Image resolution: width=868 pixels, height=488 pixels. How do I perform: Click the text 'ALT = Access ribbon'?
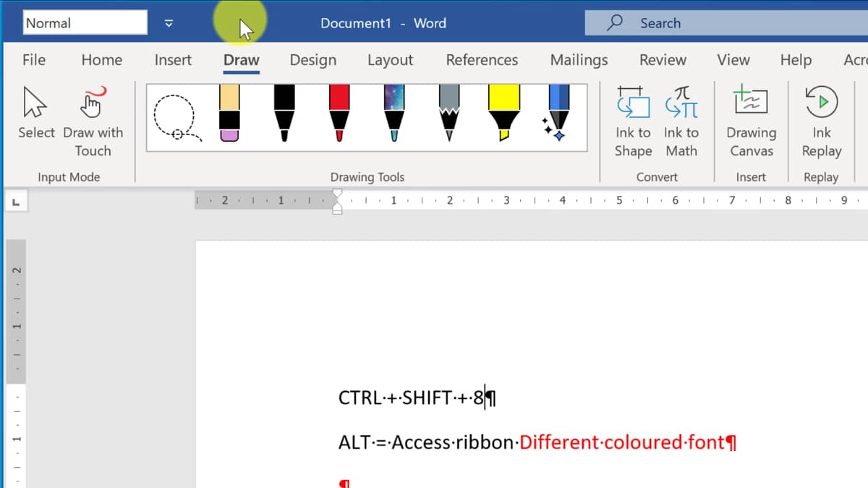(426, 442)
